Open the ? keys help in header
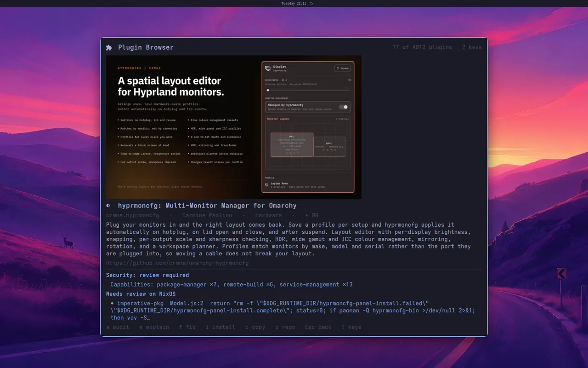The width and height of the screenshot is (588, 368). (x=472, y=47)
